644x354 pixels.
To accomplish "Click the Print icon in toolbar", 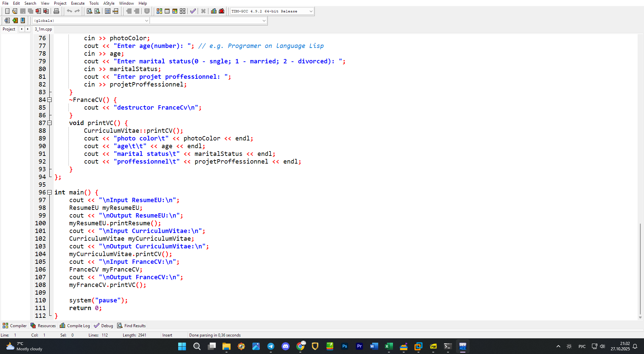I will tap(56, 11).
